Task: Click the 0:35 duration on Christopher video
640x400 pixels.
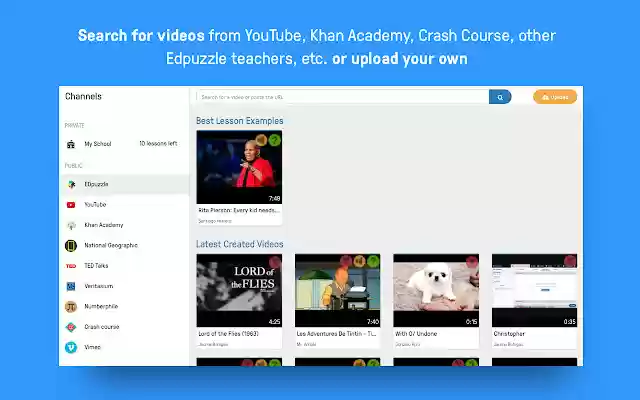Action: point(569,322)
